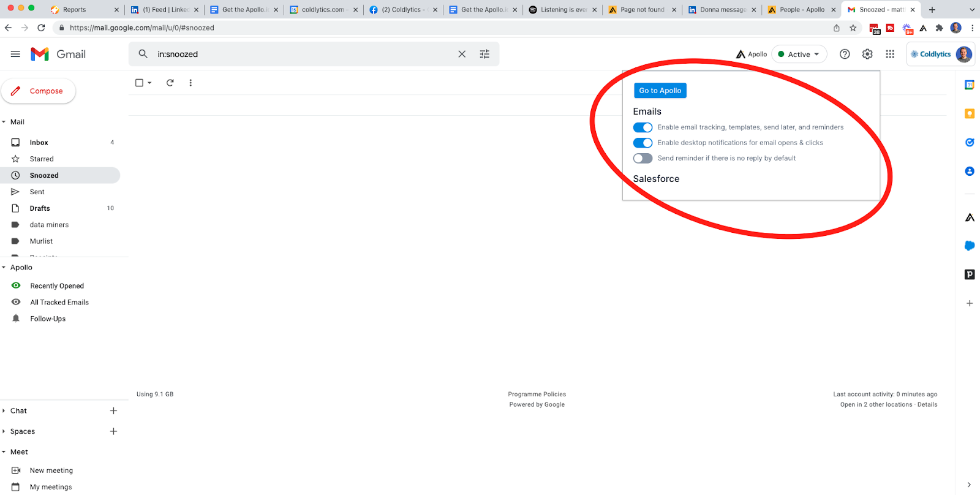Expand the Chat section
980x495 pixels.
click(x=4, y=410)
